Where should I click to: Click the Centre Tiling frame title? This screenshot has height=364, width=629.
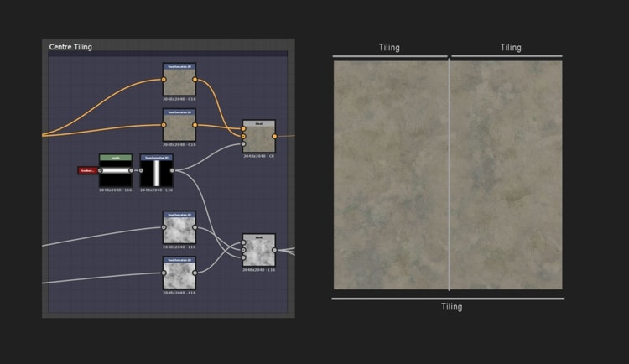click(70, 47)
